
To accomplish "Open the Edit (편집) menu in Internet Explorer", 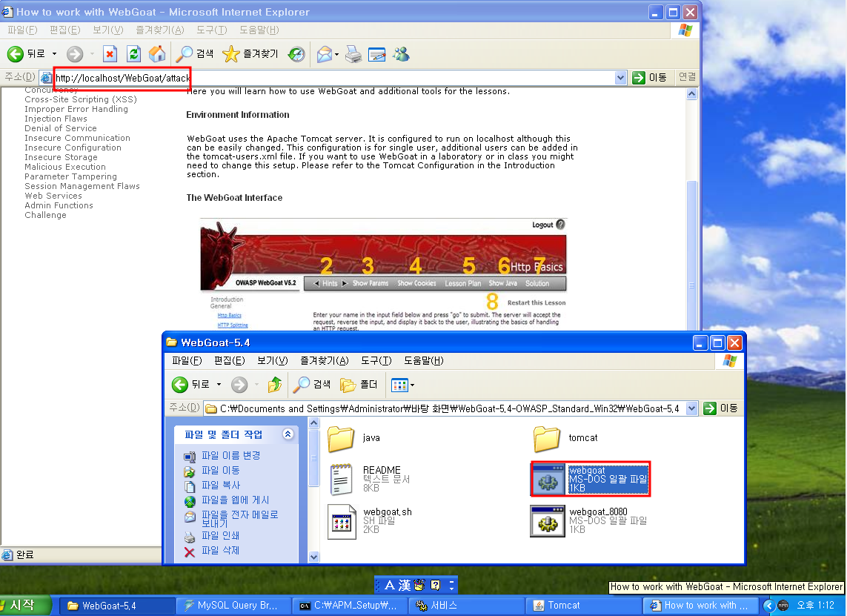I will point(64,30).
